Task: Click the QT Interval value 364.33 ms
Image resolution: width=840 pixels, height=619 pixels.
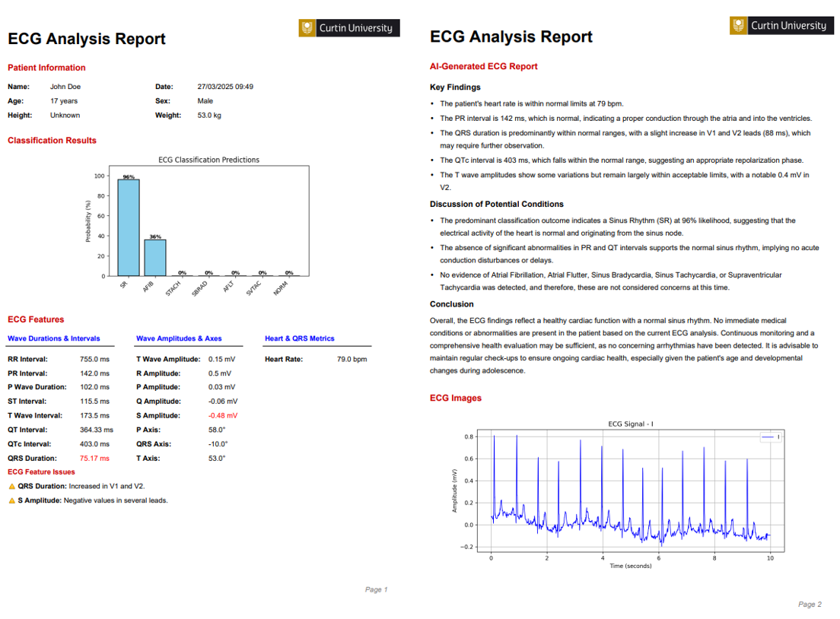Action: click(x=97, y=430)
